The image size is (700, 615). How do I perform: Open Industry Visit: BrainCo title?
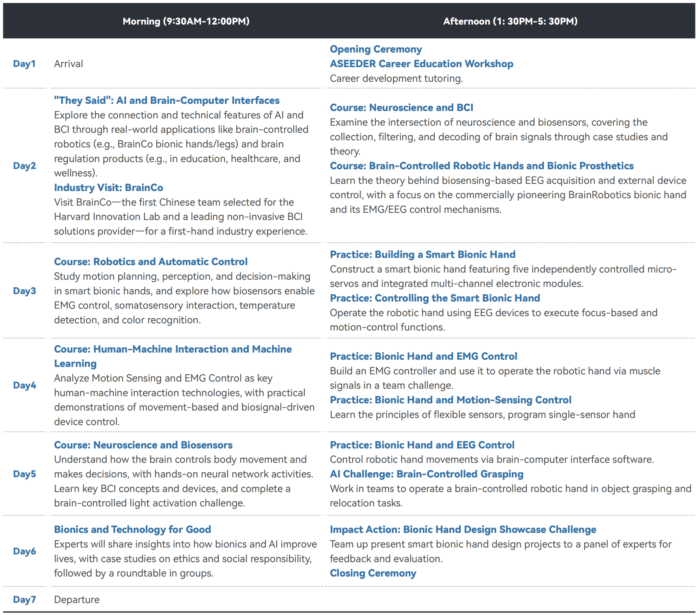tap(108, 187)
